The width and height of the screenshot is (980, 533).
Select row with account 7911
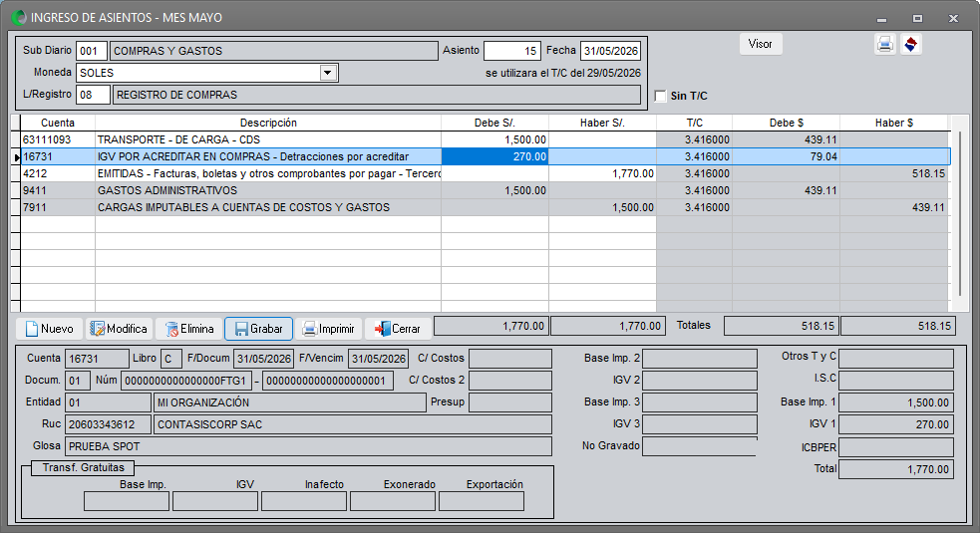[485, 207]
